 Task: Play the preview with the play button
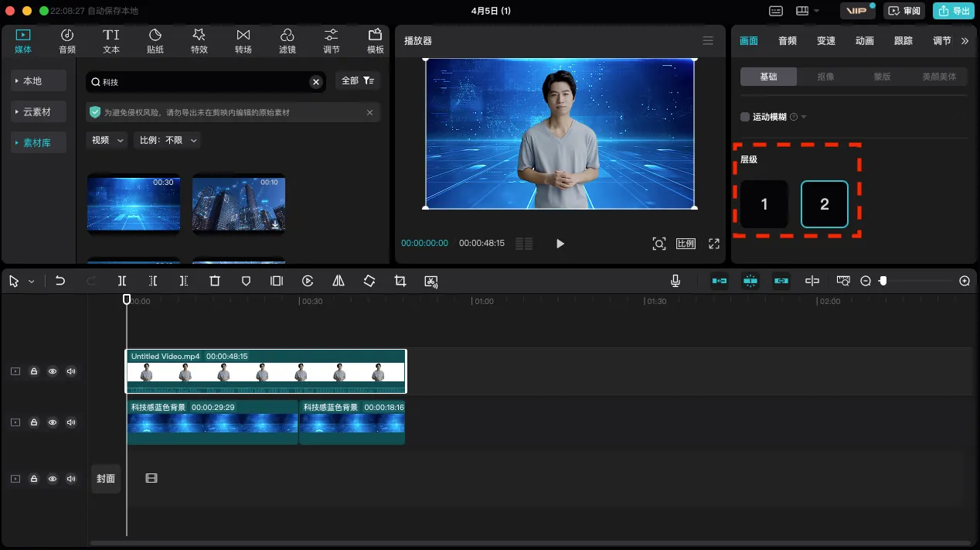(560, 244)
